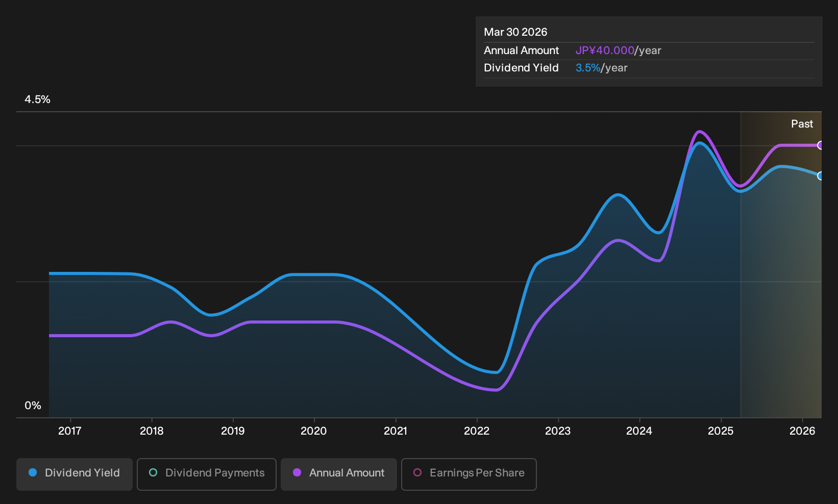Click the 2020 axis label

coord(314,431)
